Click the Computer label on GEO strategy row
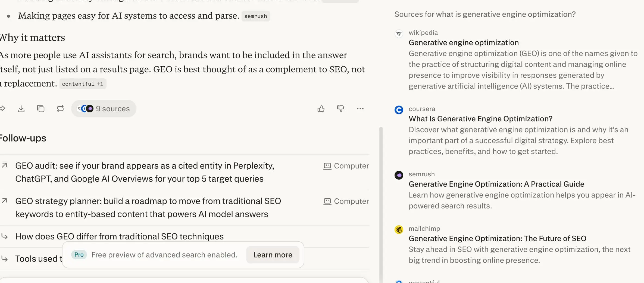The image size is (644, 283). click(351, 201)
